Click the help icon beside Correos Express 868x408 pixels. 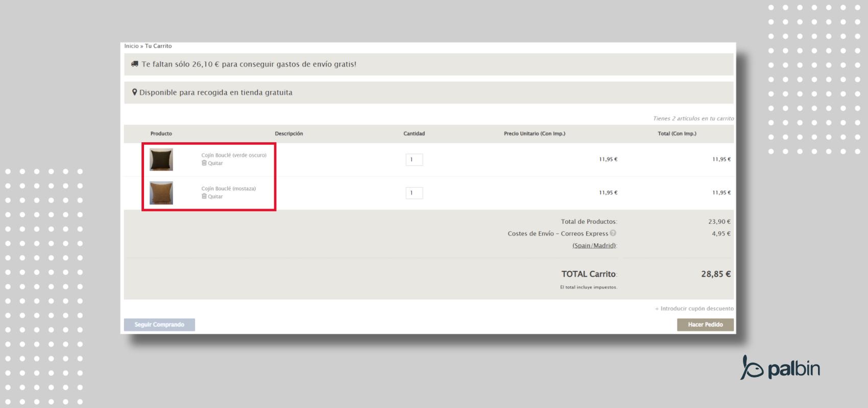click(613, 233)
